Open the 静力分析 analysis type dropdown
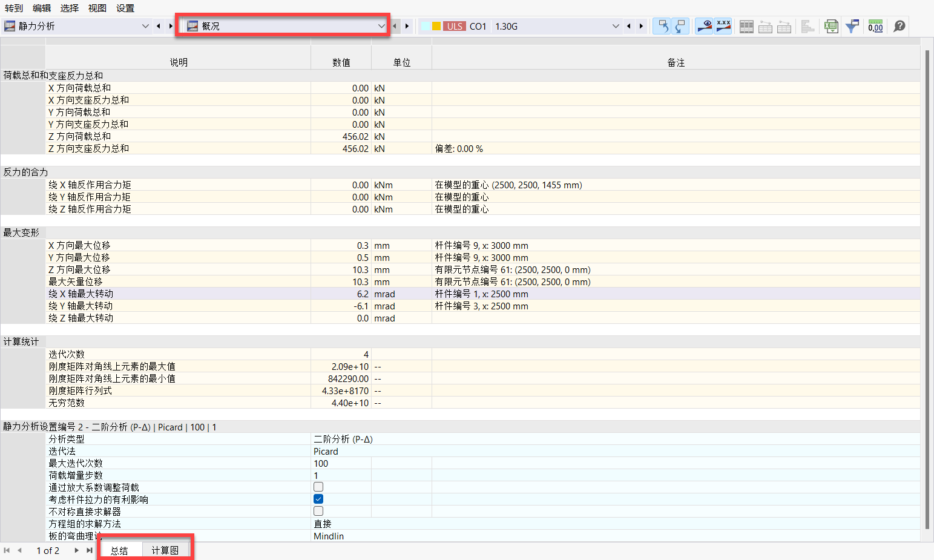 click(76, 26)
